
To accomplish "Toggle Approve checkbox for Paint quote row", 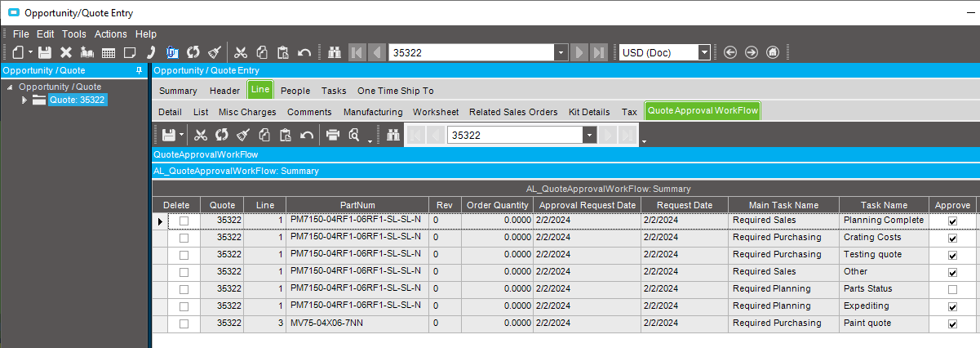I will coord(952,323).
